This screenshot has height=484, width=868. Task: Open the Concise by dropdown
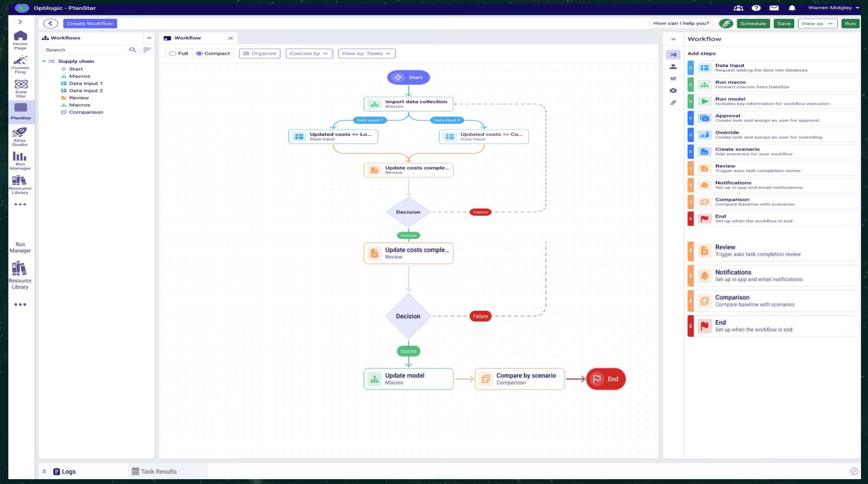[x=309, y=54]
